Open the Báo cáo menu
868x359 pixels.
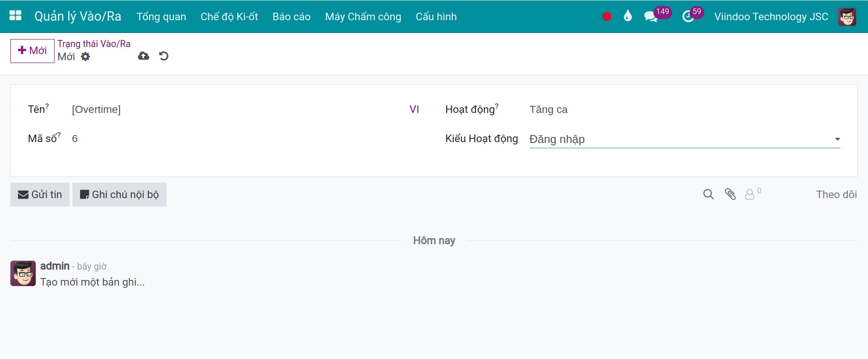291,16
